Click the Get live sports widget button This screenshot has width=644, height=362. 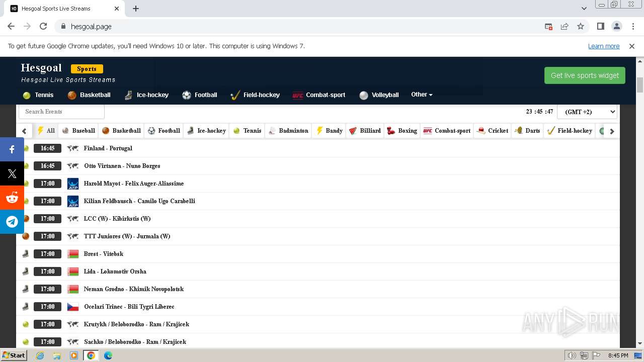point(585,75)
